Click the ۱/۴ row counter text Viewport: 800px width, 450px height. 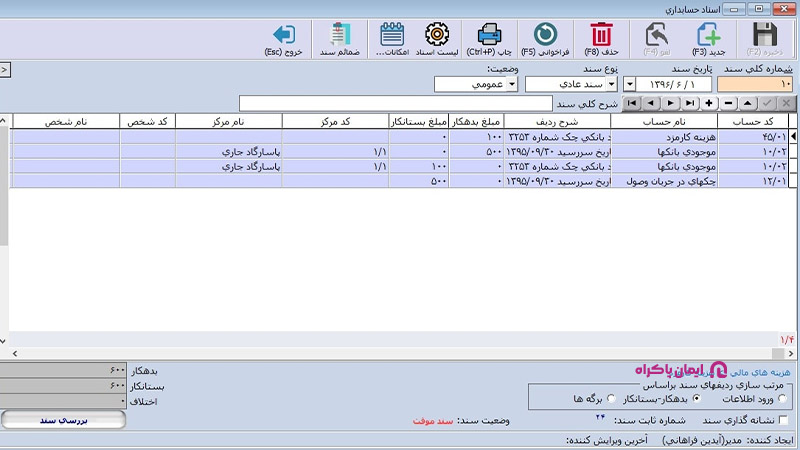pyautogui.click(x=787, y=339)
